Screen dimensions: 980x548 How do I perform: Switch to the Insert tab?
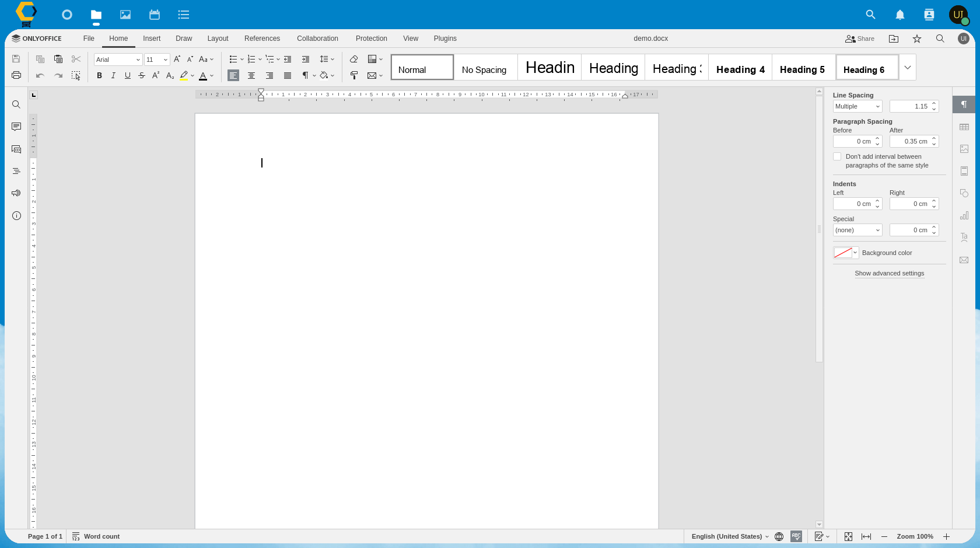(152, 39)
